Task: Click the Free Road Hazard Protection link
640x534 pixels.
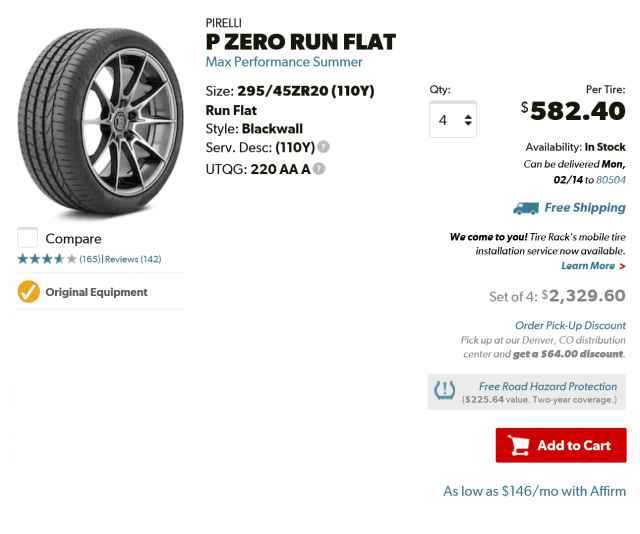Action: 547,386
